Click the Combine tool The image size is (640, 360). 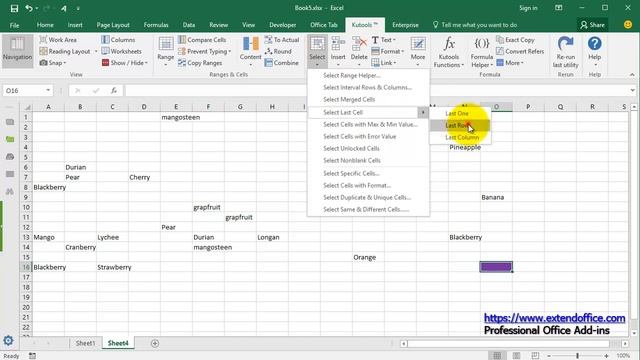pos(281,63)
